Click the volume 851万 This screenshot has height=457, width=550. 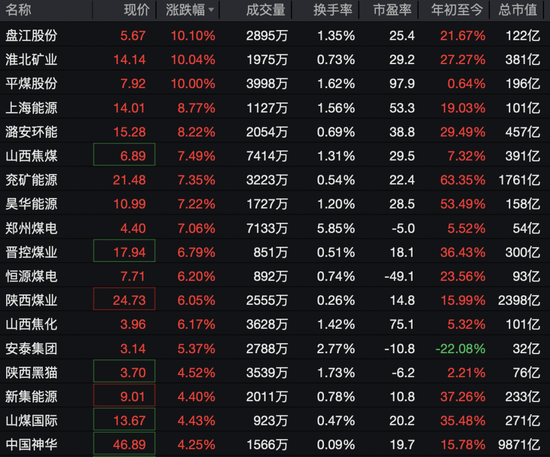coord(270,252)
